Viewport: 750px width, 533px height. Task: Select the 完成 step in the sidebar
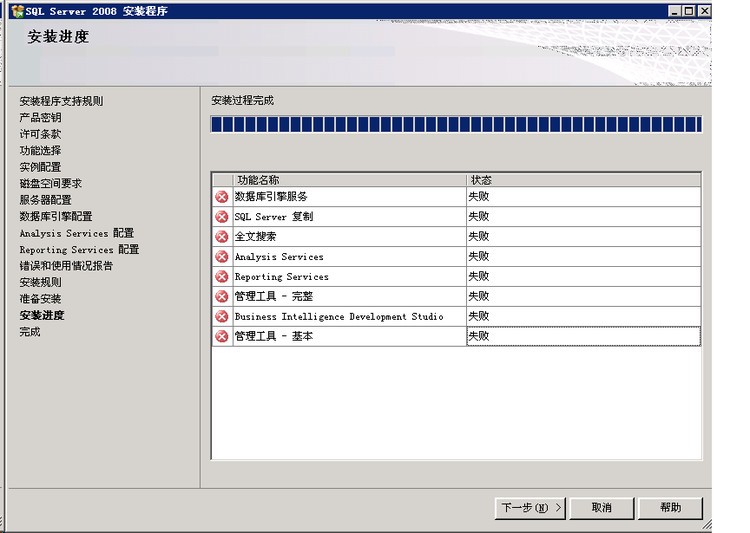(x=30, y=332)
